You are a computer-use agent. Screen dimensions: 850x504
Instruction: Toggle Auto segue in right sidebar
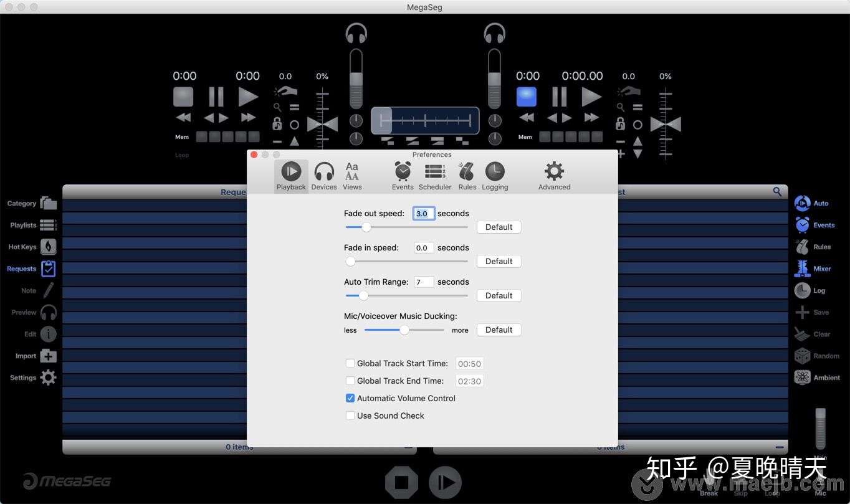click(802, 203)
